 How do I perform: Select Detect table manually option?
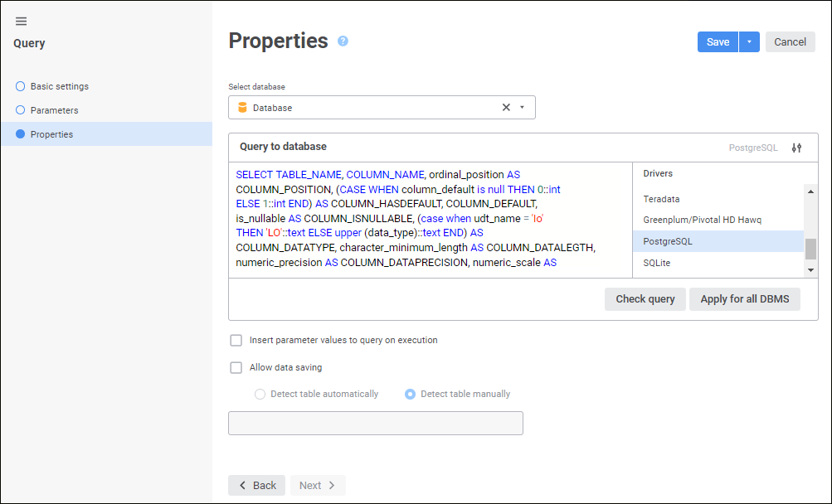[x=410, y=395]
